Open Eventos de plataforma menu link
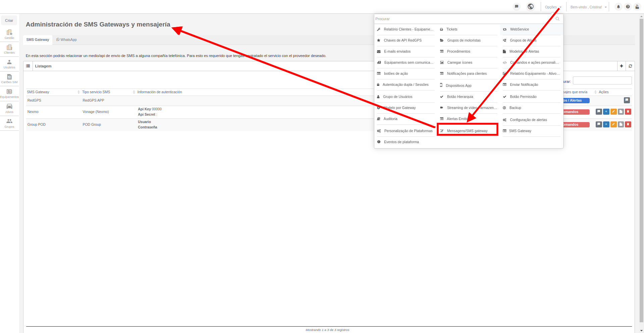644x333 pixels. click(x=401, y=142)
